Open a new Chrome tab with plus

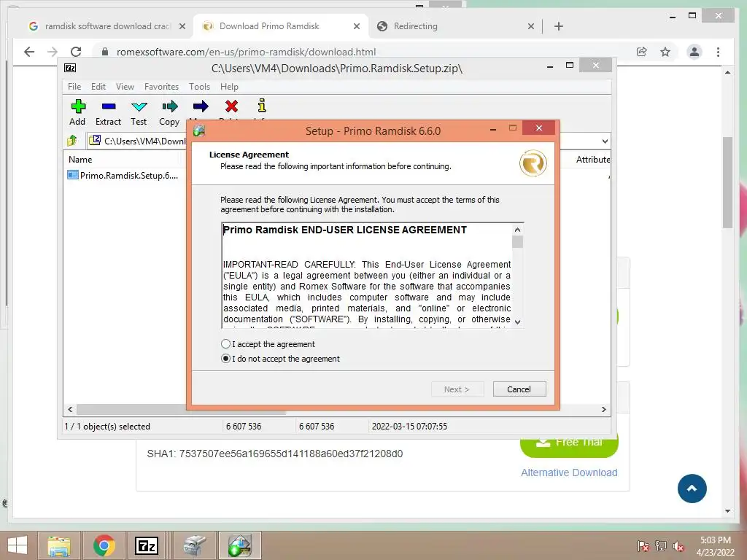pos(559,26)
